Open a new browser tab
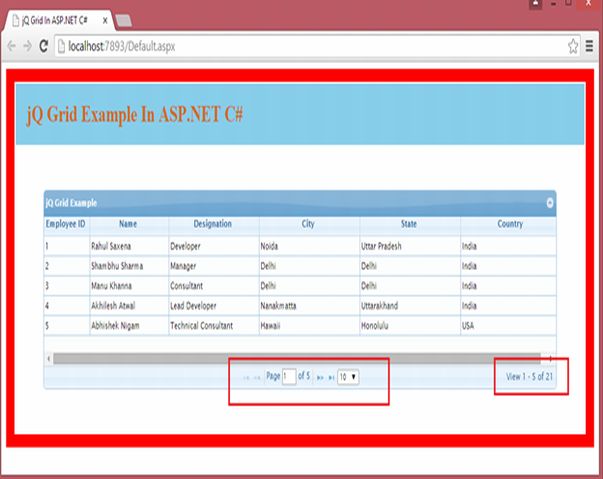 pos(124,21)
